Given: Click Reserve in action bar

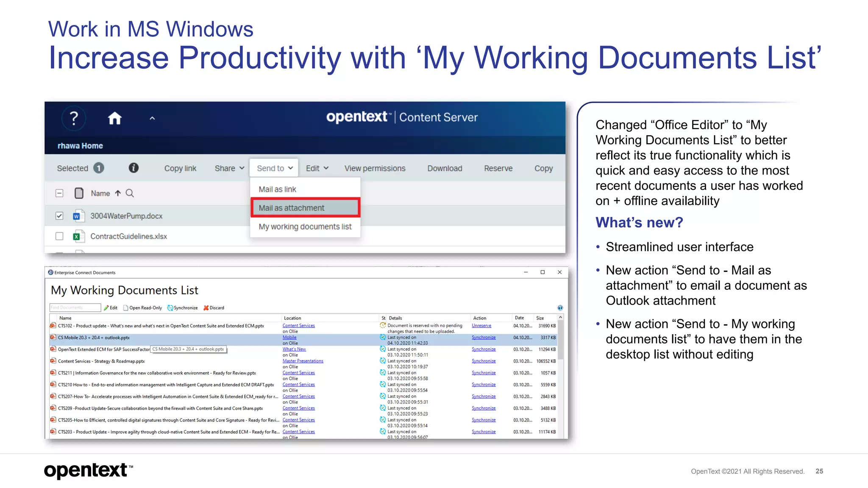Looking at the screenshot, I should coord(498,168).
